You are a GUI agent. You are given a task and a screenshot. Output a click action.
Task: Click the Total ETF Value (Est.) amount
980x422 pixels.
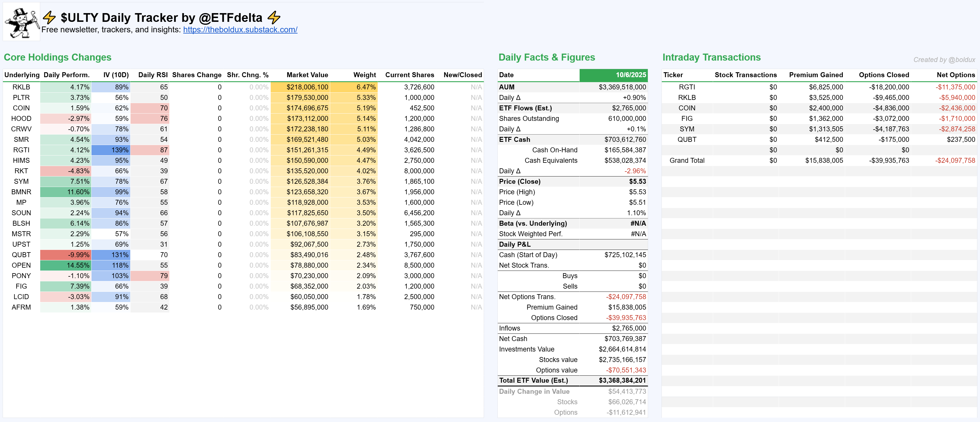tap(622, 381)
